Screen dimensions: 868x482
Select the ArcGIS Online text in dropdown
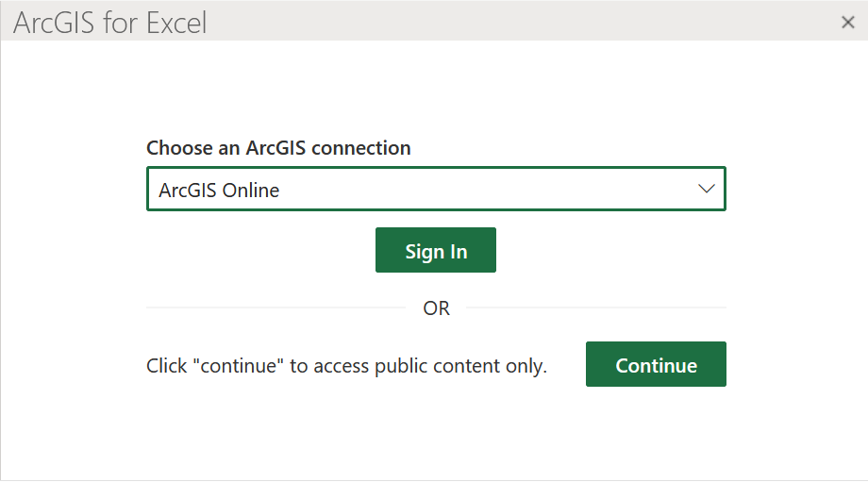tap(219, 191)
